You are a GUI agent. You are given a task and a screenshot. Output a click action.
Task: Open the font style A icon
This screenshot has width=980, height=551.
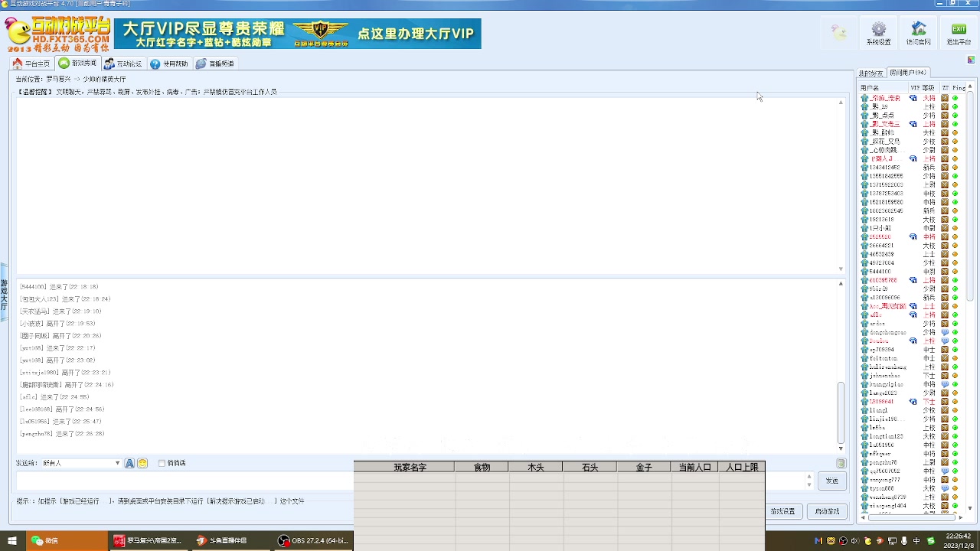point(129,463)
